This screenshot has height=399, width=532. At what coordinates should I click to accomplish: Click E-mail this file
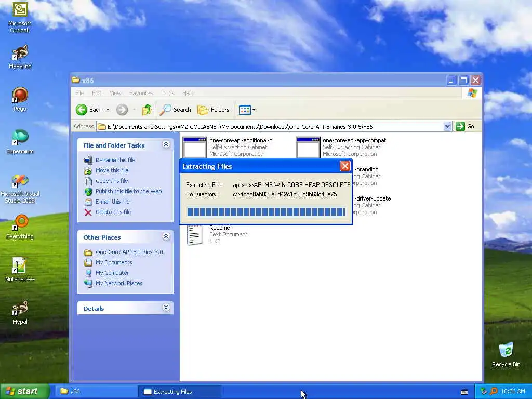113,202
